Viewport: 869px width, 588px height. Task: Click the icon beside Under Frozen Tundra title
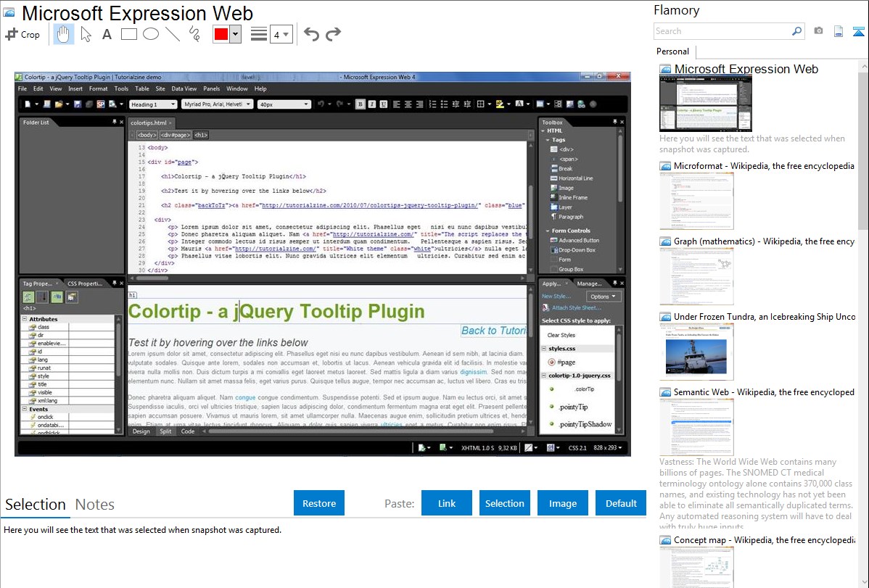pyautogui.click(x=665, y=316)
